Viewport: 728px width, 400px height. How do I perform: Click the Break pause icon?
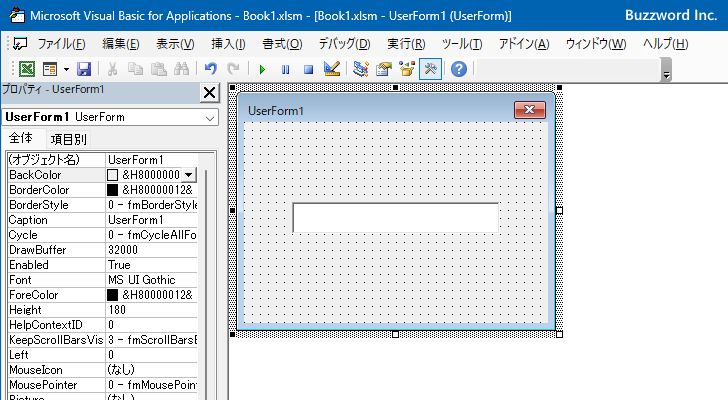285,70
